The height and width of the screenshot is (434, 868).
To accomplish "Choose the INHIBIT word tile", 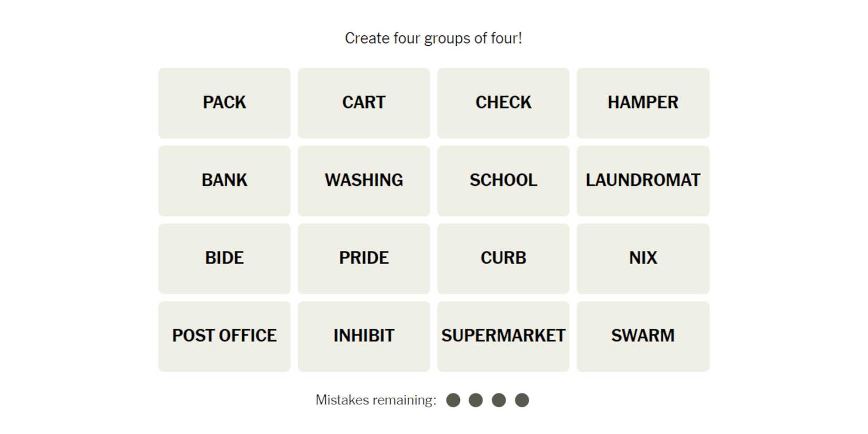I will coord(364,336).
